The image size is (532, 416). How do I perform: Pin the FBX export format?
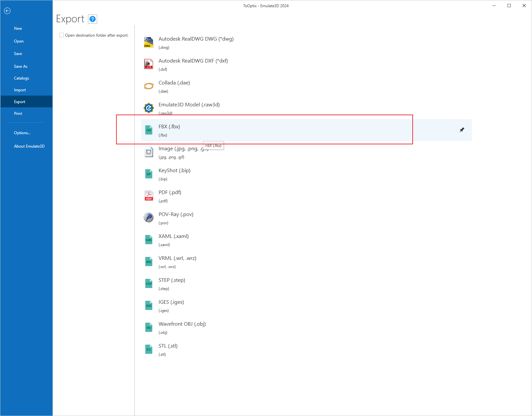pos(462,130)
